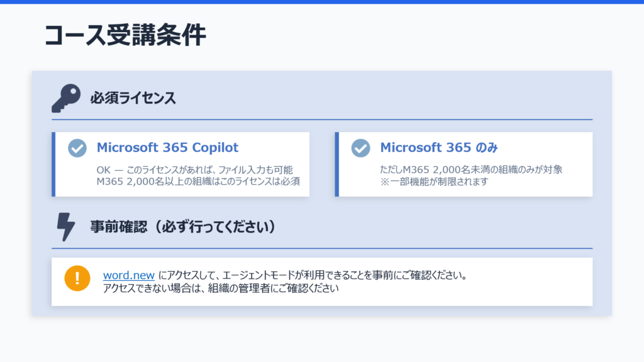644x362 pixels.
Task: Click the lightning bolt icon beside 事前確認
Action: tap(65, 226)
